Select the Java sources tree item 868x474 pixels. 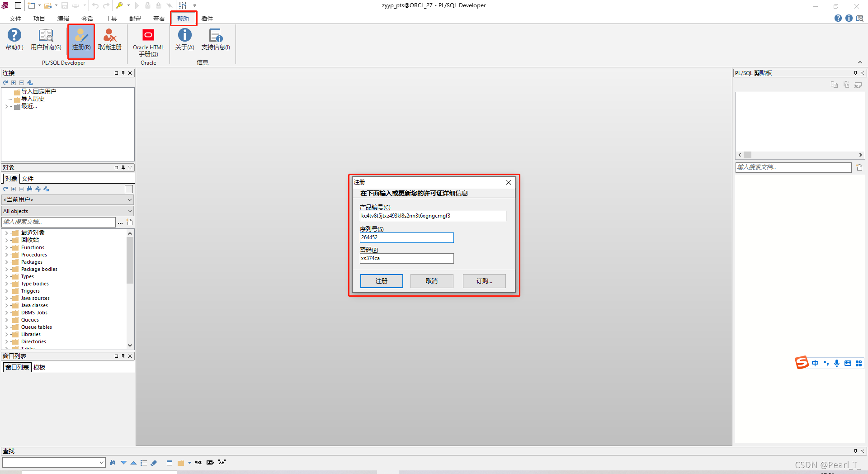tap(35, 299)
